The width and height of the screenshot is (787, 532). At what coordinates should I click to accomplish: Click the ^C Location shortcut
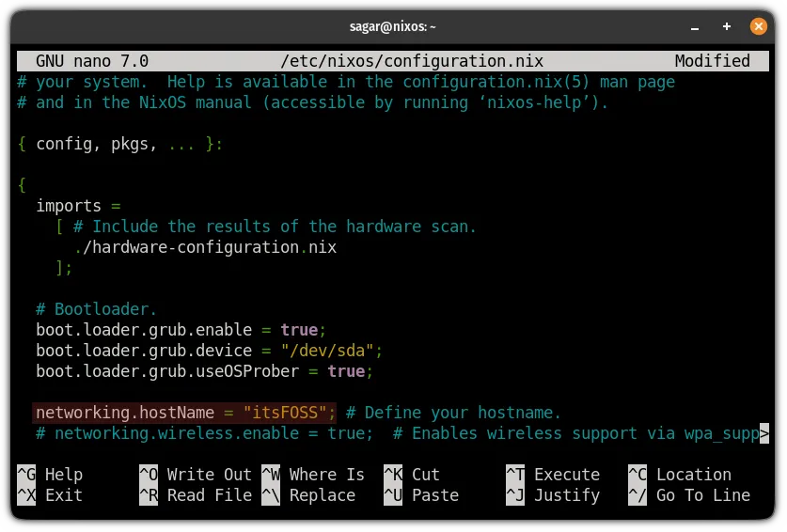pyautogui.click(x=680, y=475)
